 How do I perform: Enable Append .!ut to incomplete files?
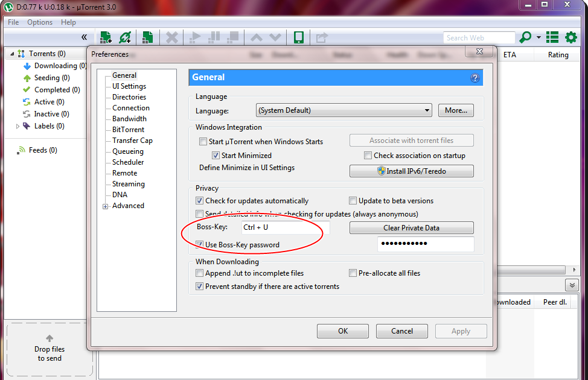pos(199,273)
